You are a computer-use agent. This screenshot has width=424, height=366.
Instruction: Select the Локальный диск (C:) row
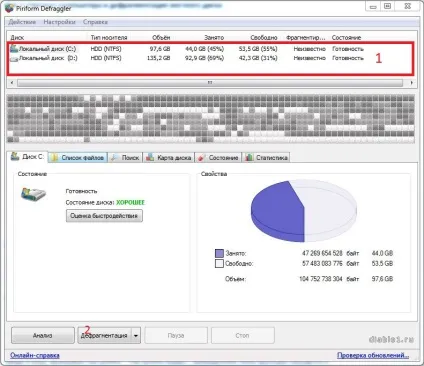coord(187,49)
